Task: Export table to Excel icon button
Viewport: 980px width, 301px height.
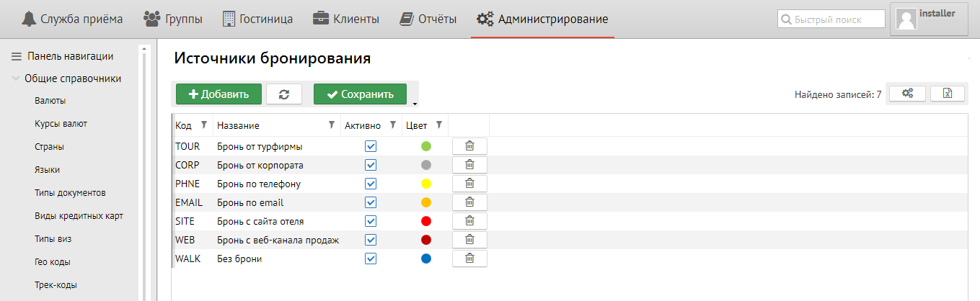Action: 948,94
